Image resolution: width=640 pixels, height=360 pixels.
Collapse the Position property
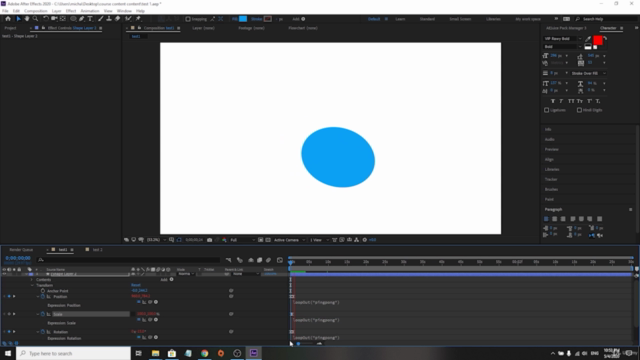[38, 297]
